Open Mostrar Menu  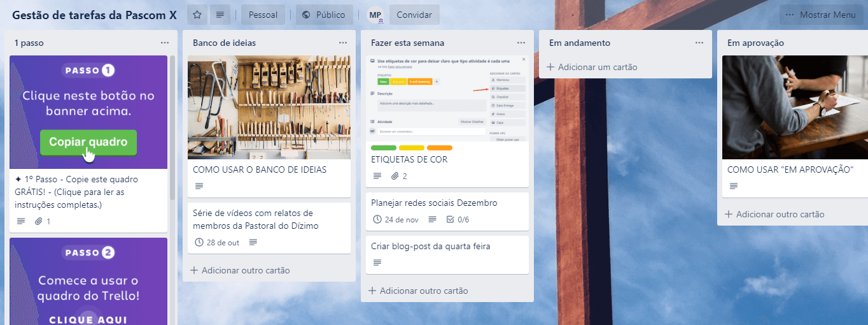click(822, 15)
